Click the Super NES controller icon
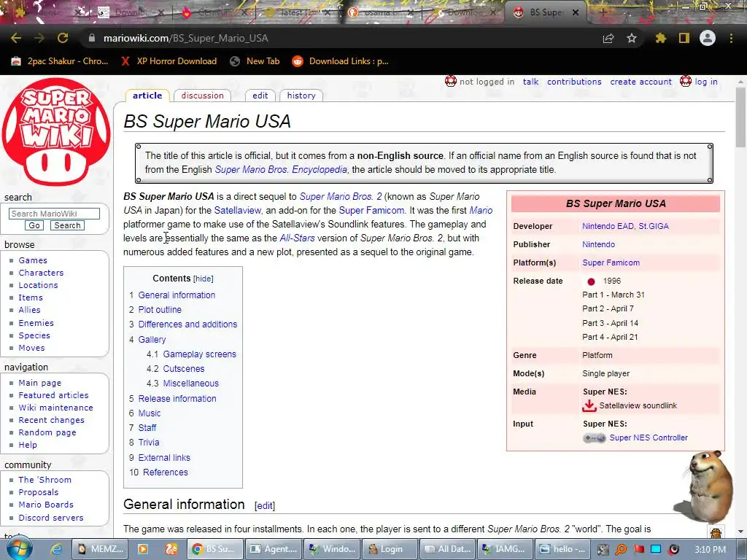 click(594, 437)
